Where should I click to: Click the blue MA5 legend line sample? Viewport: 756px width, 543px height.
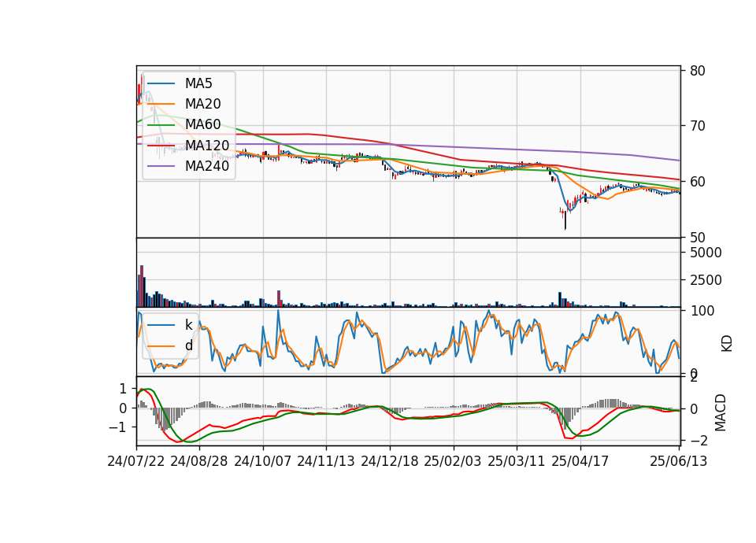(x=161, y=84)
